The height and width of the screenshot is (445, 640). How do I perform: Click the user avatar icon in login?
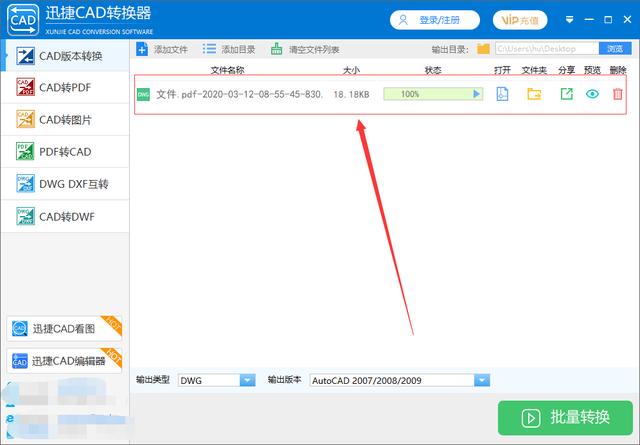[x=403, y=20]
